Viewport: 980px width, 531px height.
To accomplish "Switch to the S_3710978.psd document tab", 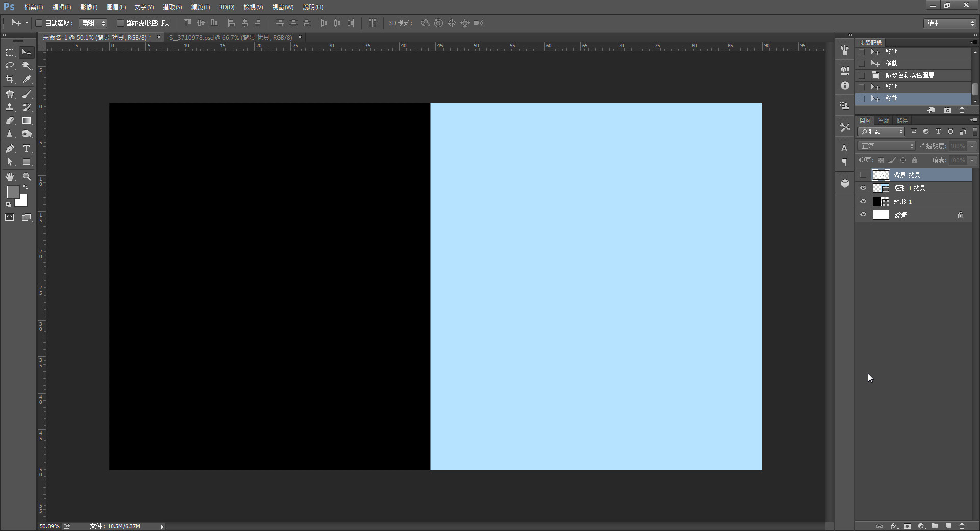I will click(231, 38).
